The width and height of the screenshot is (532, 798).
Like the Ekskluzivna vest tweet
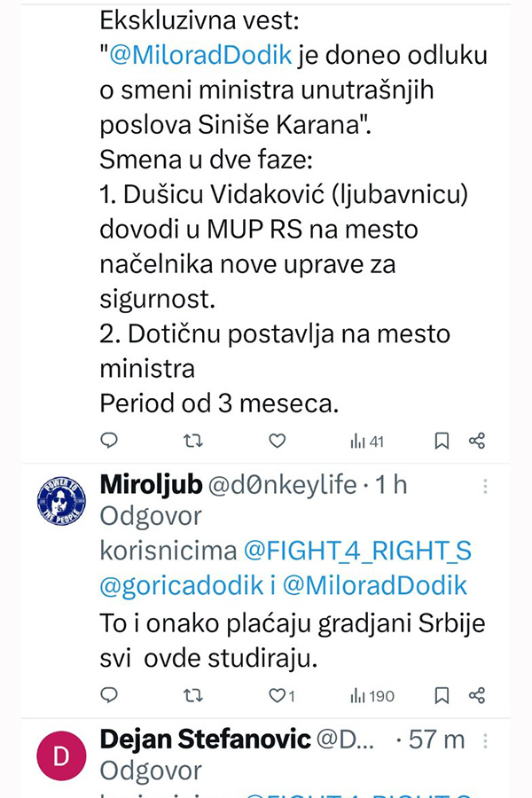[277, 441]
